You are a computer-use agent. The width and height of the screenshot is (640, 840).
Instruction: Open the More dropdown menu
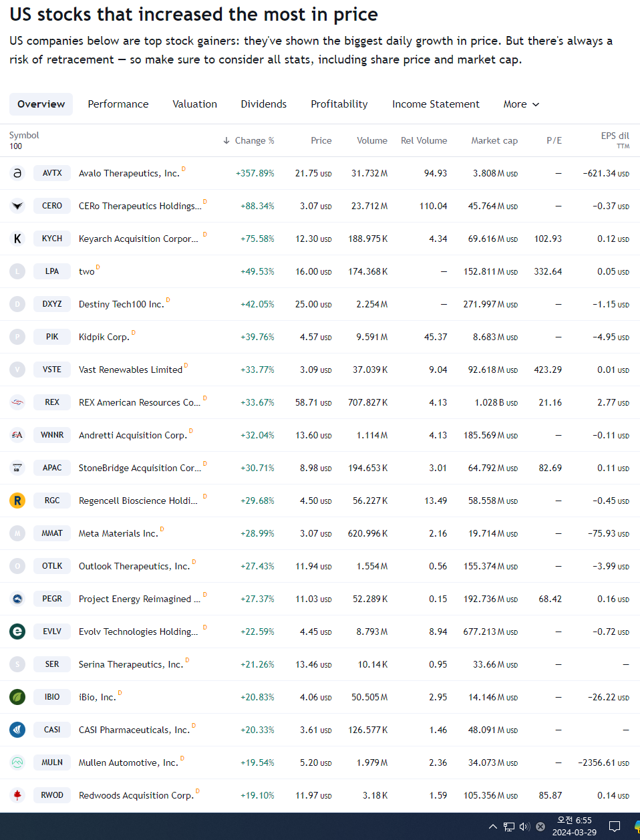[x=521, y=104]
